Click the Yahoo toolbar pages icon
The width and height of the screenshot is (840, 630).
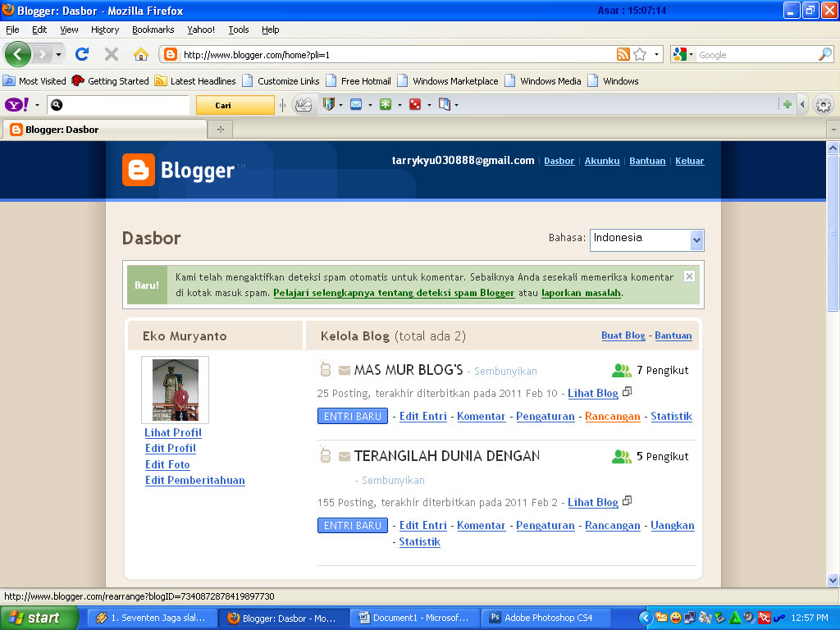click(444, 104)
